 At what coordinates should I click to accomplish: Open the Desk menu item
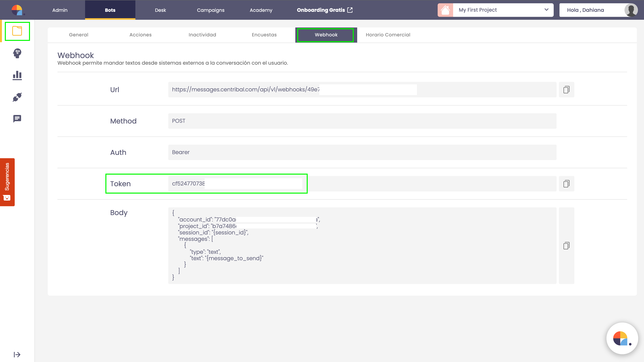tap(160, 10)
